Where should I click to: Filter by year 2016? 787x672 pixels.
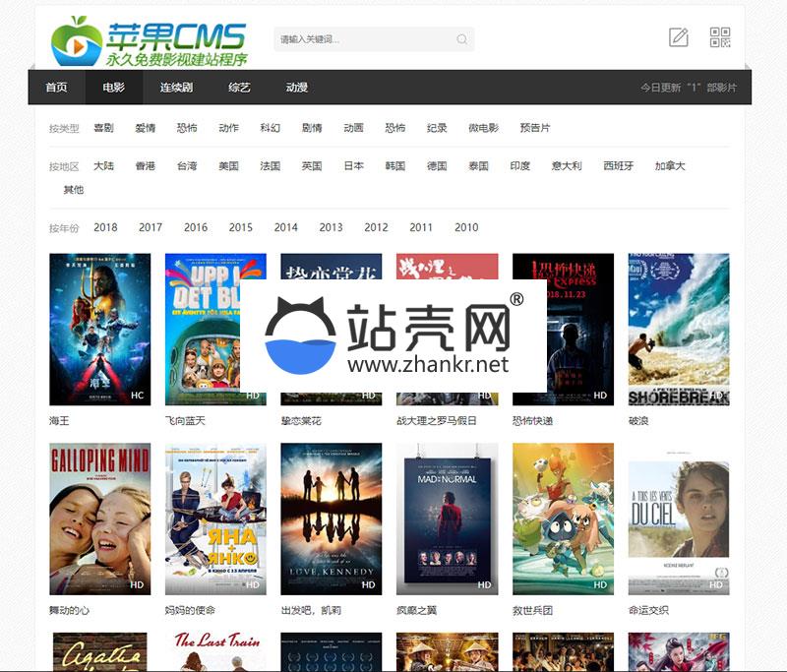(x=196, y=227)
